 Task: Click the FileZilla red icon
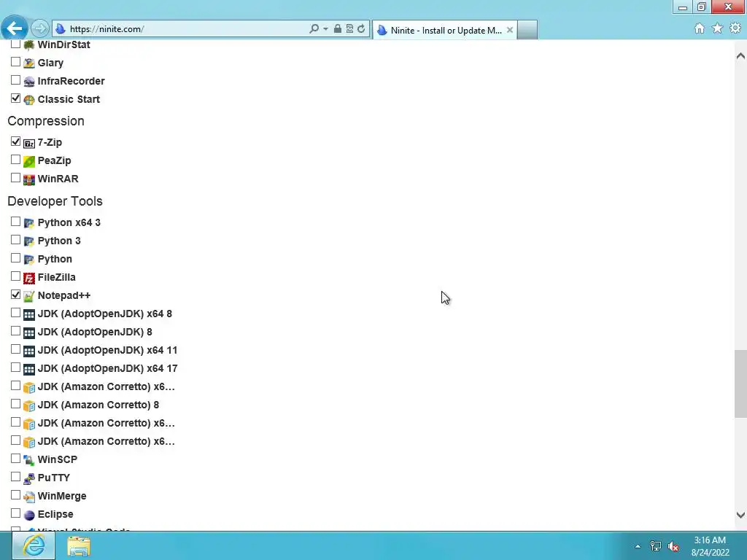(x=29, y=278)
